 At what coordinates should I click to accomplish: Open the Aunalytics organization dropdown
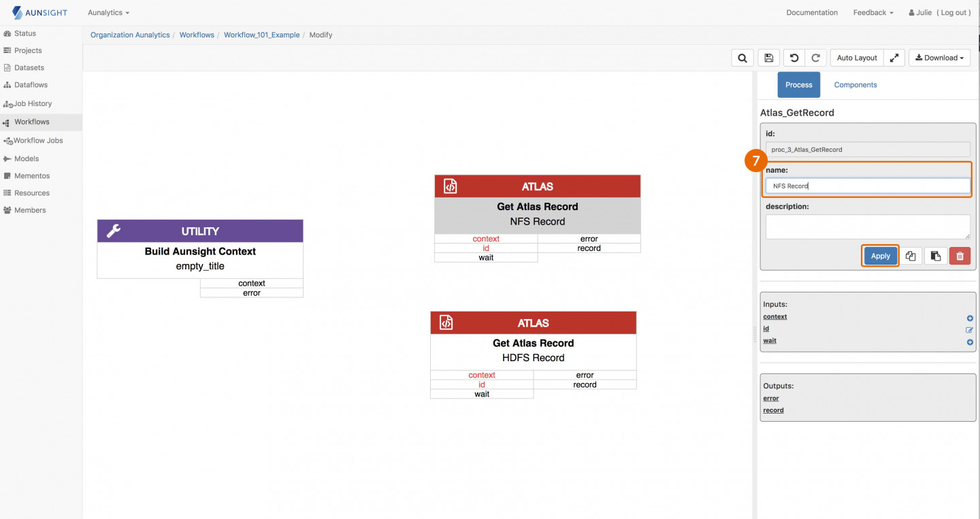108,12
